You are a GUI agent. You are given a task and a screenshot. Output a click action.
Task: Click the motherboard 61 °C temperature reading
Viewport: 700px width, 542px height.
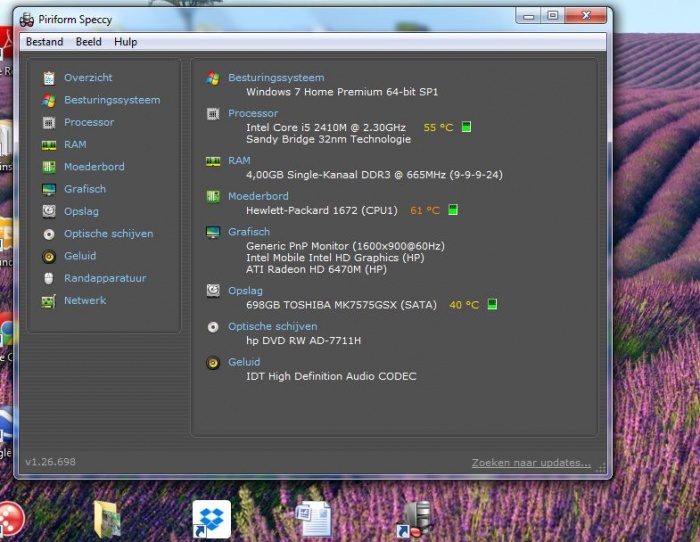click(424, 211)
